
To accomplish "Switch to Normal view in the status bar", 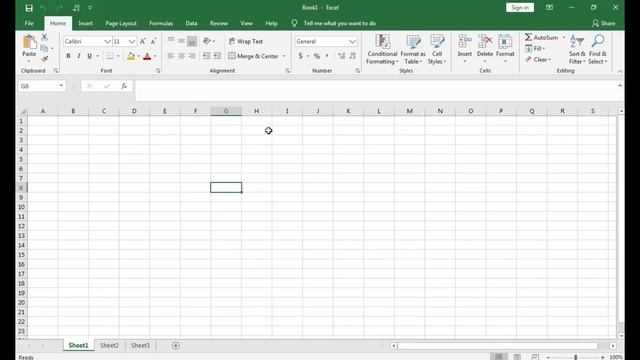I will click(x=499, y=357).
